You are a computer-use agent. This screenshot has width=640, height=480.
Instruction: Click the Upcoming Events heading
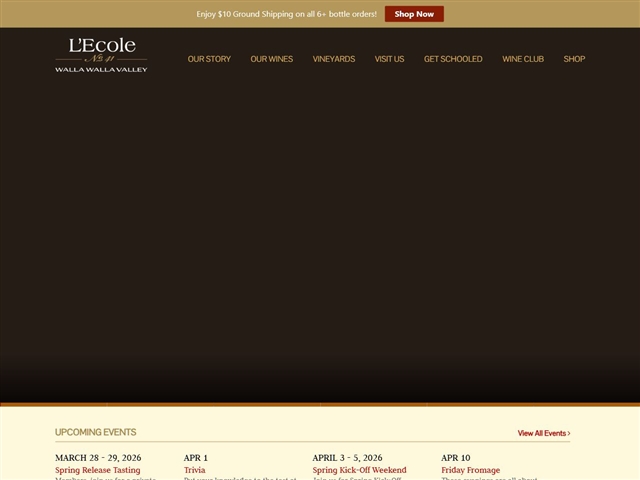(x=95, y=432)
